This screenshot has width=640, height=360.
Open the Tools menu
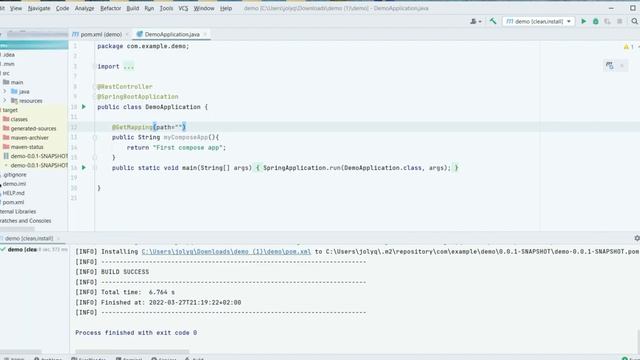coord(166,8)
